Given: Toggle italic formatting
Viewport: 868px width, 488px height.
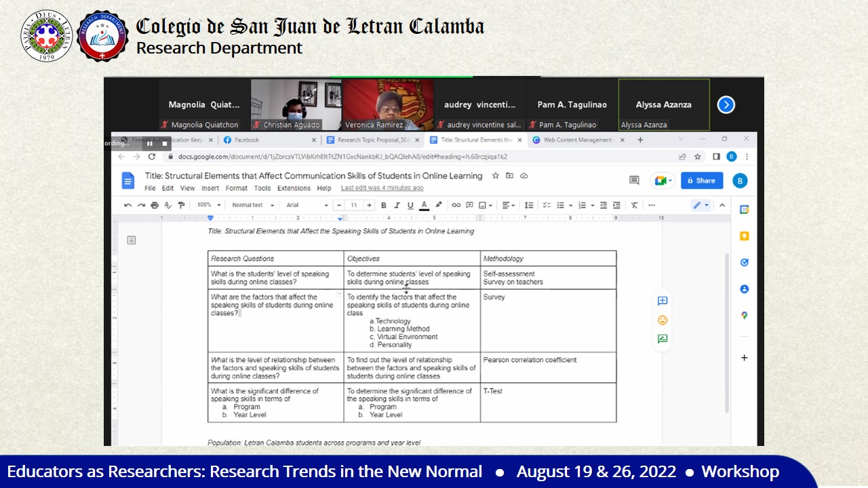Looking at the screenshot, I should point(397,205).
